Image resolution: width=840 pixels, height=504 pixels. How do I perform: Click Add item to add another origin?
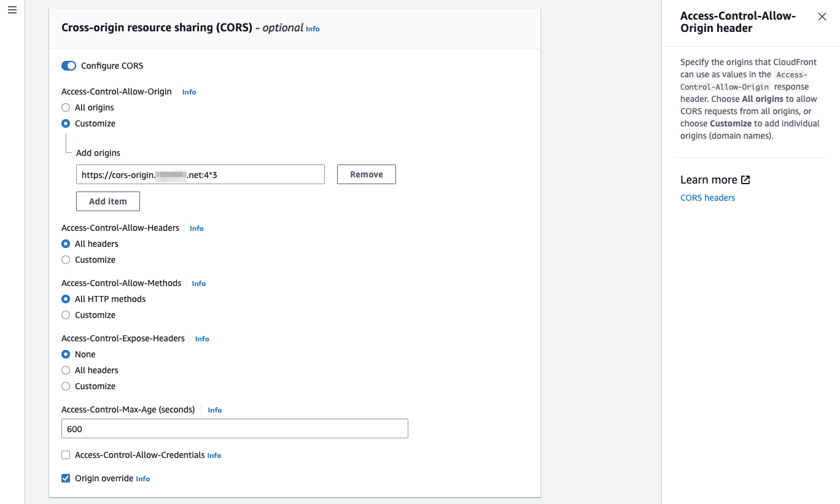point(107,201)
